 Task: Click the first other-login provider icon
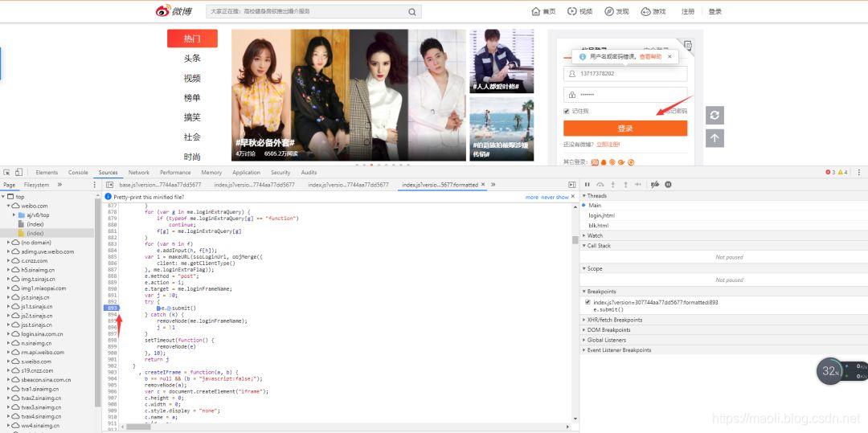(595, 162)
